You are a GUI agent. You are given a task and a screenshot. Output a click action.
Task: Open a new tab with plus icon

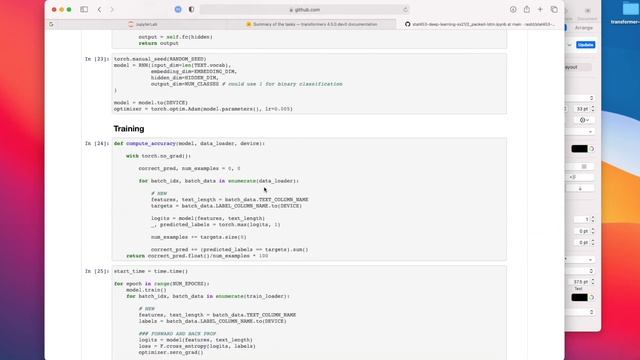pos(540,9)
